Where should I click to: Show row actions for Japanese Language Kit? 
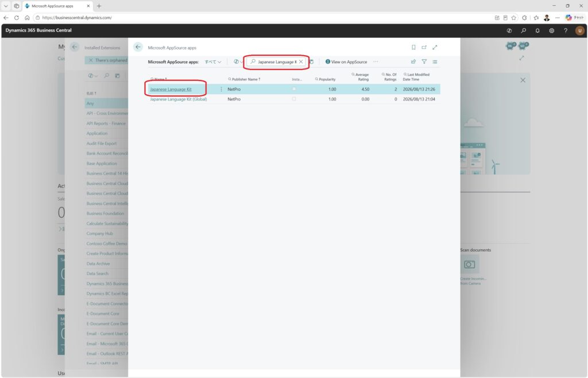click(x=221, y=89)
